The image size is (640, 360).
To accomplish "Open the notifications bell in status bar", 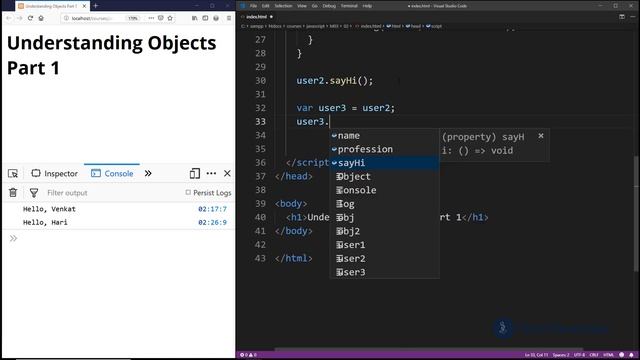I will [x=631, y=355].
